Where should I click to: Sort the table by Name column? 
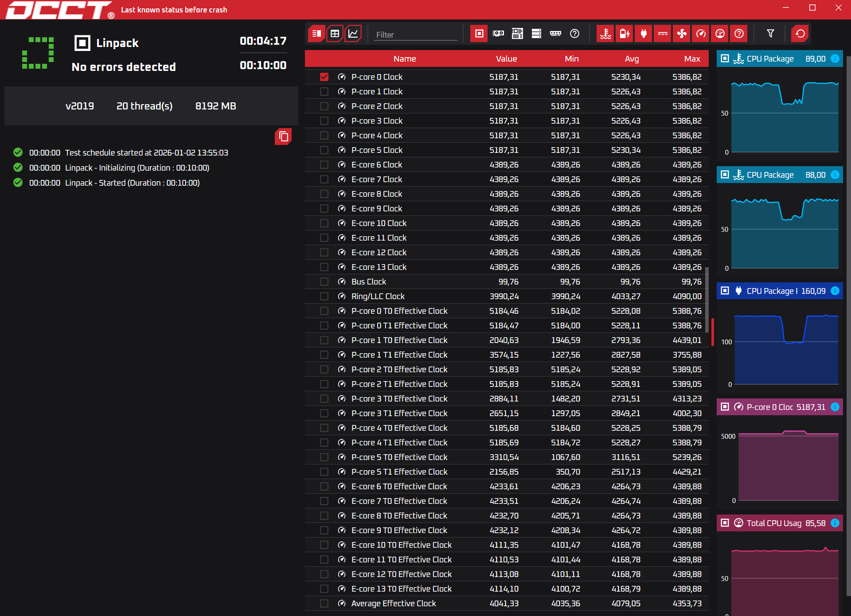(x=404, y=59)
